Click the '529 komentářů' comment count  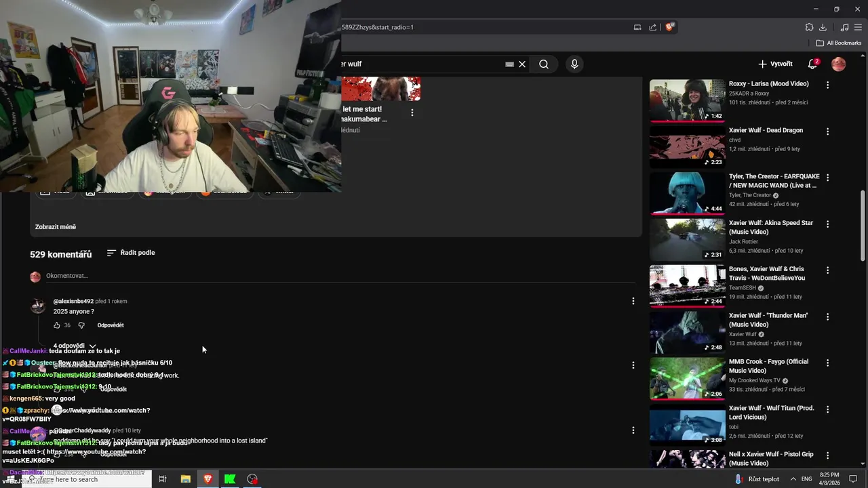pos(60,255)
